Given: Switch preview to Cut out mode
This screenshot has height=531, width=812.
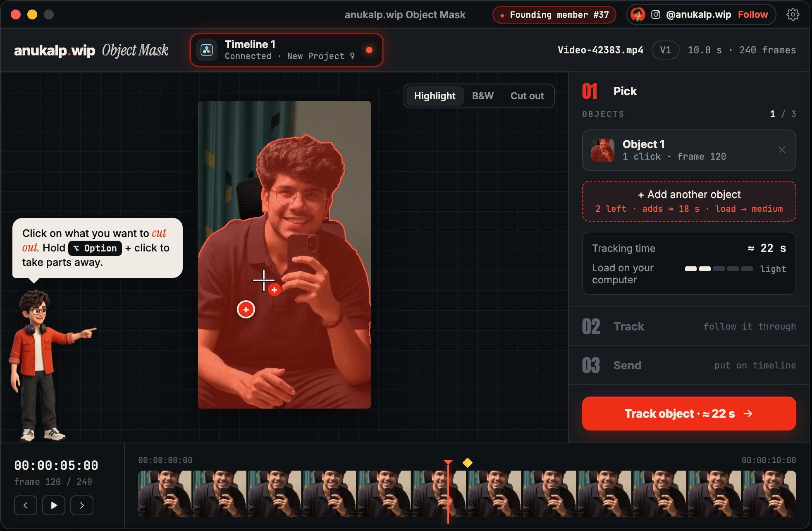Looking at the screenshot, I should tap(527, 96).
